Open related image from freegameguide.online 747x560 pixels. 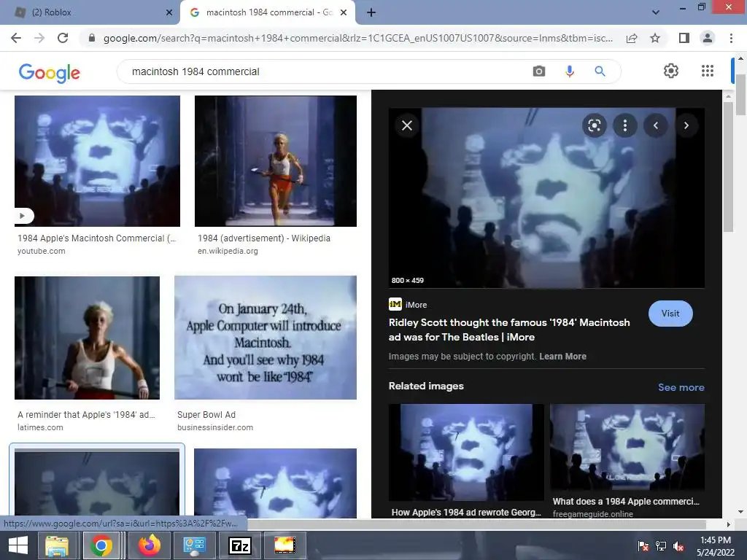coord(627,448)
